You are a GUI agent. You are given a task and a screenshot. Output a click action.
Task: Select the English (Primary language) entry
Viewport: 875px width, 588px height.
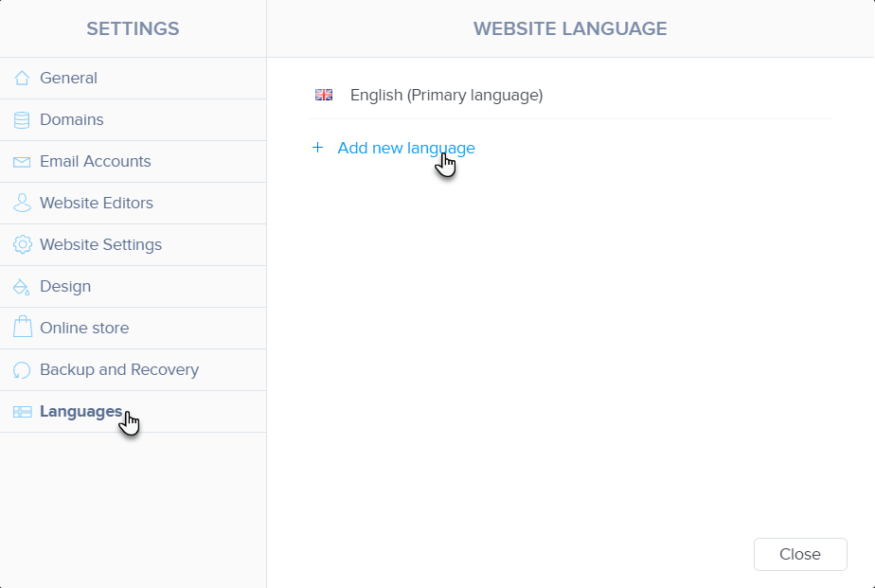pos(446,96)
